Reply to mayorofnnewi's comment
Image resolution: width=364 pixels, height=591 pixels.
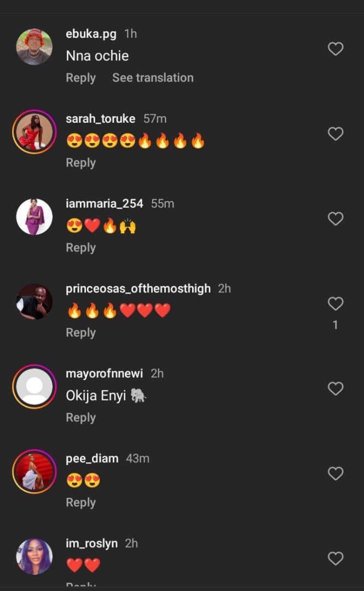pyautogui.click(x=80, y=417)
